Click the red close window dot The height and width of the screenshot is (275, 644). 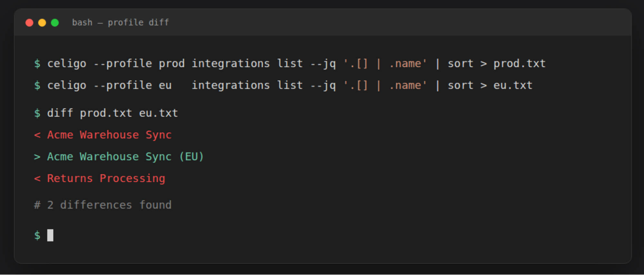29,23
